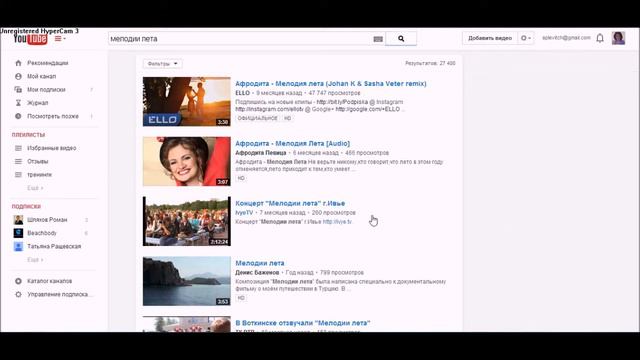
Task: Click the playlist icon beside тренинги
Action: point(18,175)
